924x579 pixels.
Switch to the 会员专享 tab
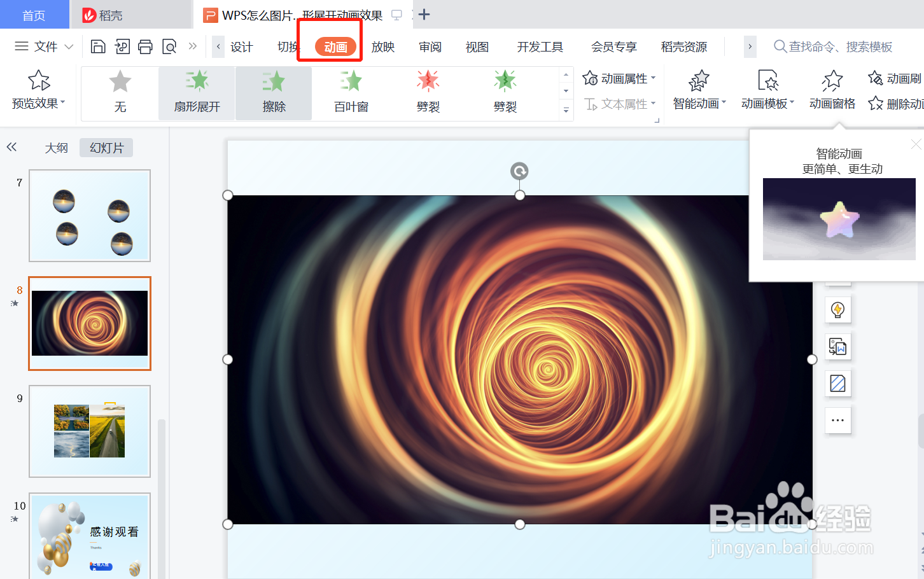tap(614, 47)
